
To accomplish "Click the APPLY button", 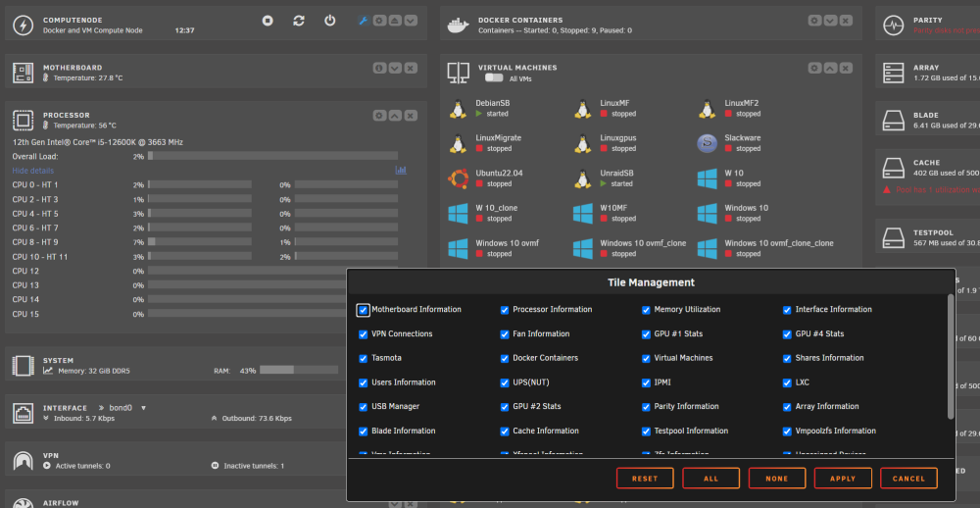I will pyautogui.click(x=843, y=479).
